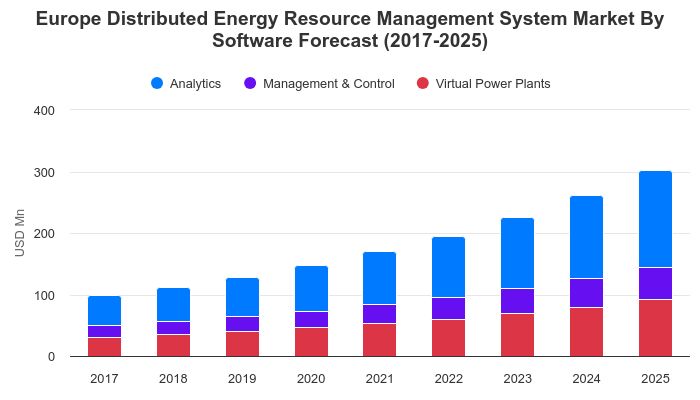Image resolution: width=700 pixels, height=400 pixels.
Task: Select the 2017 Virtual Power Plants red segment
Action: click(104, 347)
